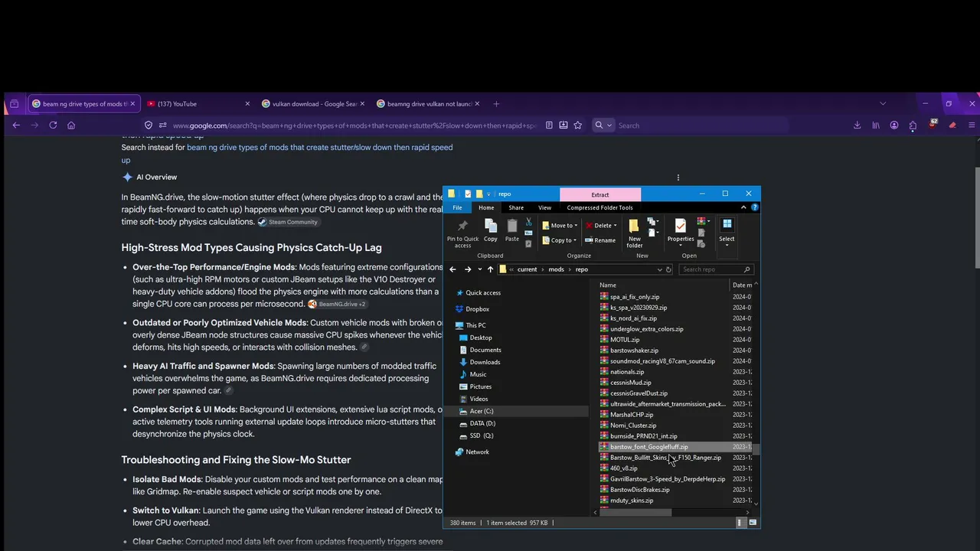
Task: Open the browser account icon
Action: [x=894, y=126]
